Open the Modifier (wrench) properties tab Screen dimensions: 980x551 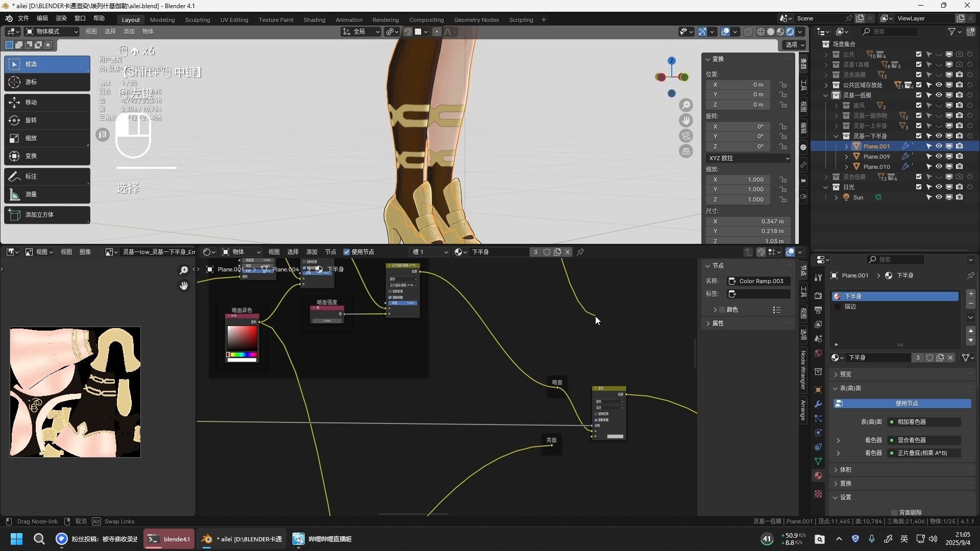(x=818, y=404)
